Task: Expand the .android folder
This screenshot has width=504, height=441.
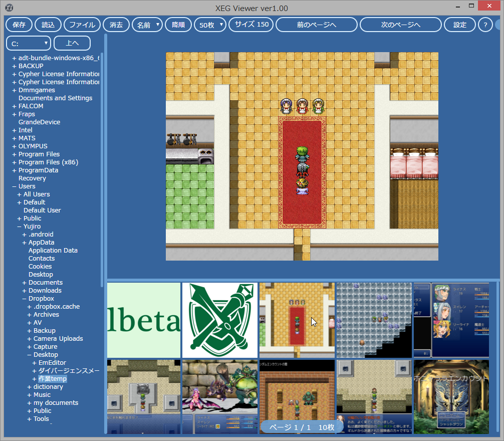Action: pos(25,235)
